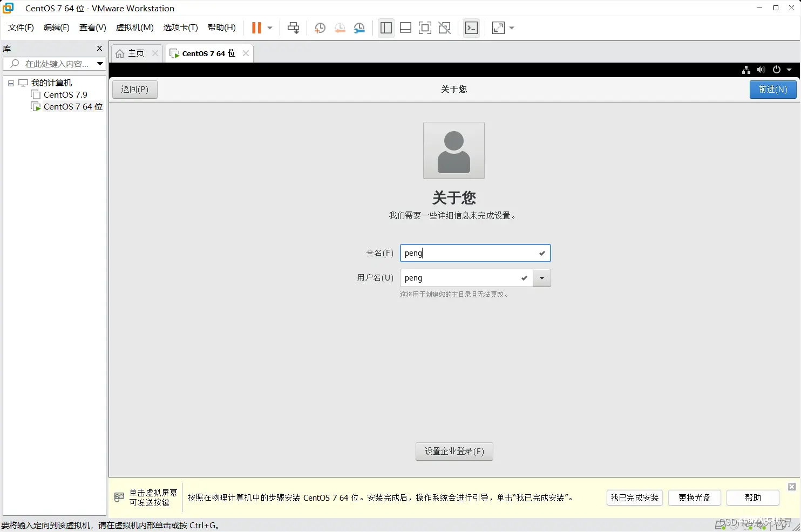Viewport: 801px width, 532px height.
Task: Click the pause virtual machine icon
Action: click(x=256, y=28)
